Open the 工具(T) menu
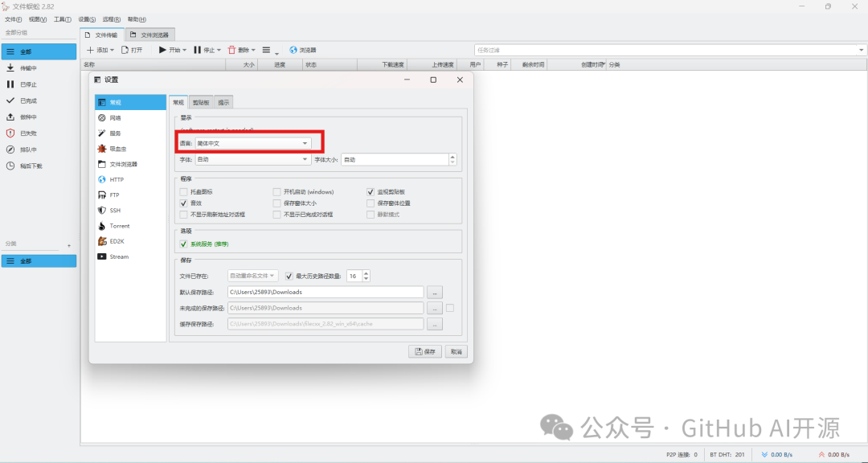The image size is (868, 463). point(63,19)
